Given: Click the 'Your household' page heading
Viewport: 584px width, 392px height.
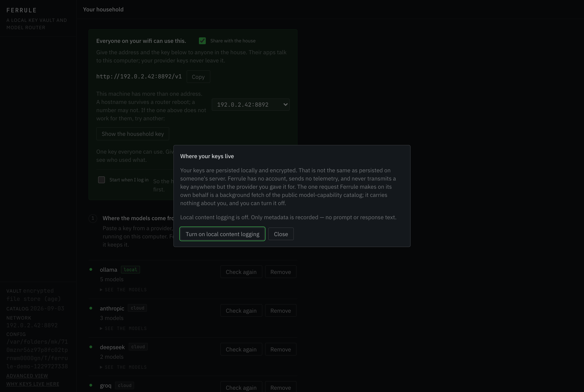Looking at the screenshot, I should coord(103,10).
